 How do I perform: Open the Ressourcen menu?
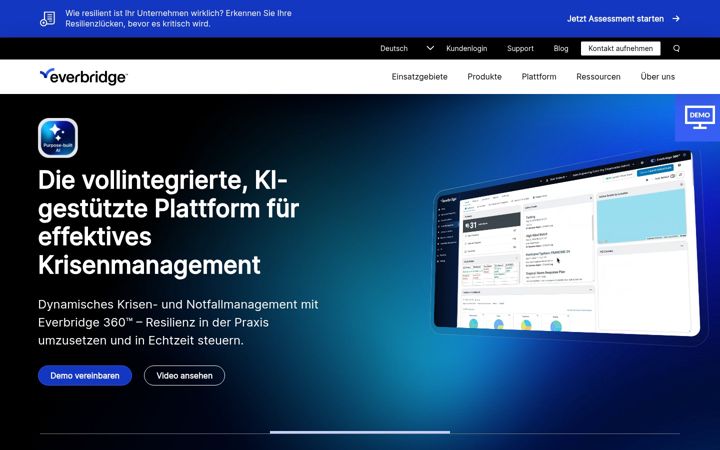(x=598, y=77)
